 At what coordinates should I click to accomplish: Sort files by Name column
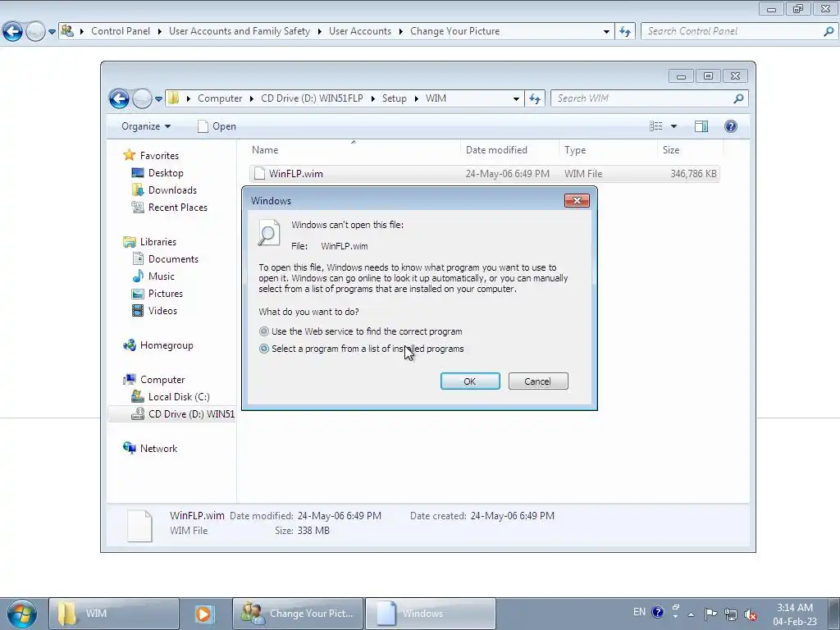354,150
